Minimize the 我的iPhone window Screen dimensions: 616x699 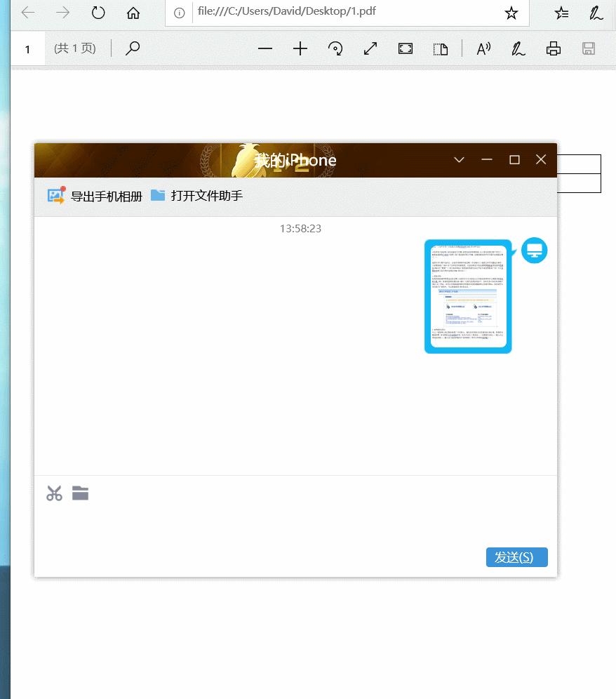[487, 159]
